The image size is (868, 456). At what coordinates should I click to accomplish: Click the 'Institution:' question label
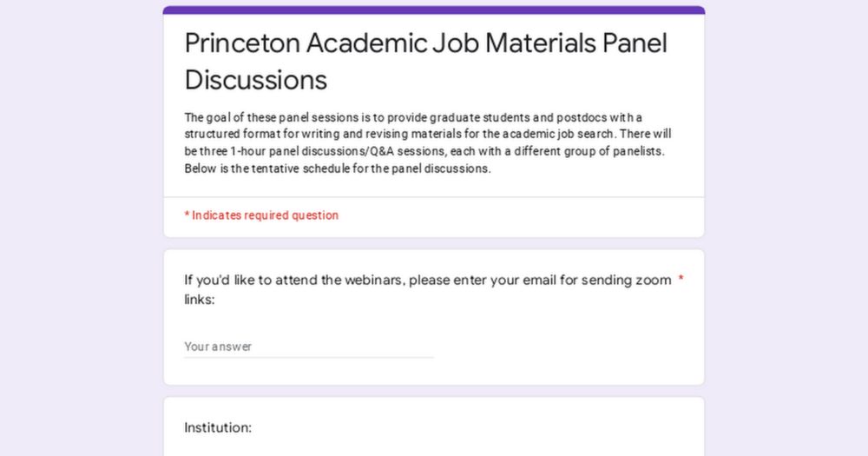click(218, 427)
